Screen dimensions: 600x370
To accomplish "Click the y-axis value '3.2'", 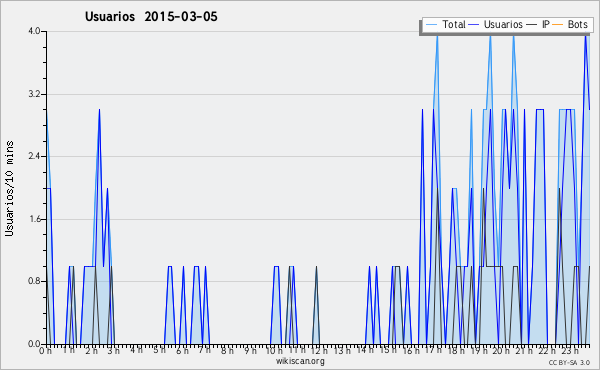I will click(x=34, y=94).
